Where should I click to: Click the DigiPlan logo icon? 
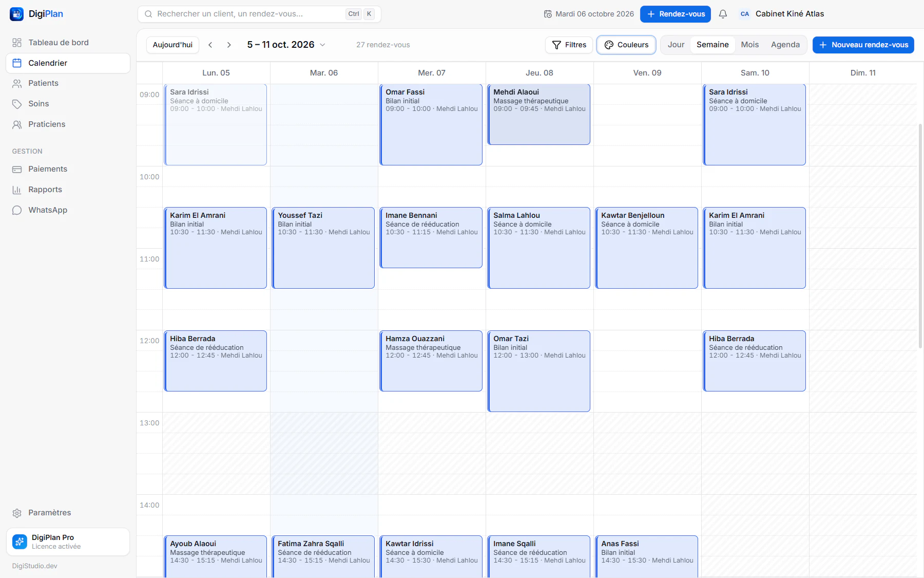pos(16,14)
